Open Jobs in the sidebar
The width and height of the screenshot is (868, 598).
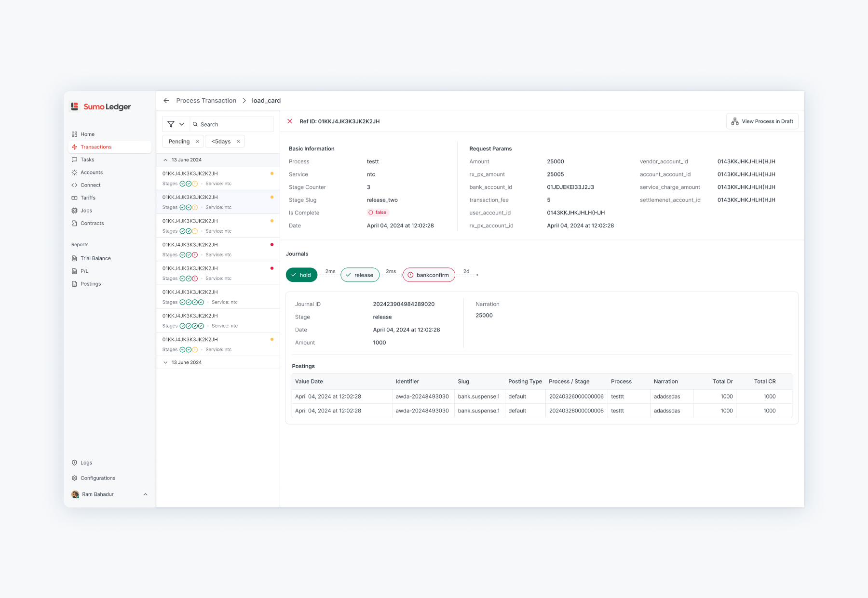pyautogui.click(x=110, y=211)
